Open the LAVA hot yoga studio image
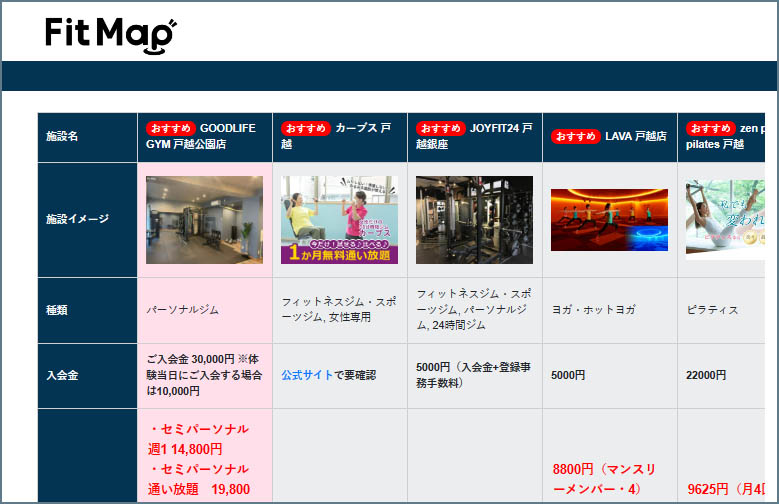Viewport: 779px width, 504px height. [609, 220]
